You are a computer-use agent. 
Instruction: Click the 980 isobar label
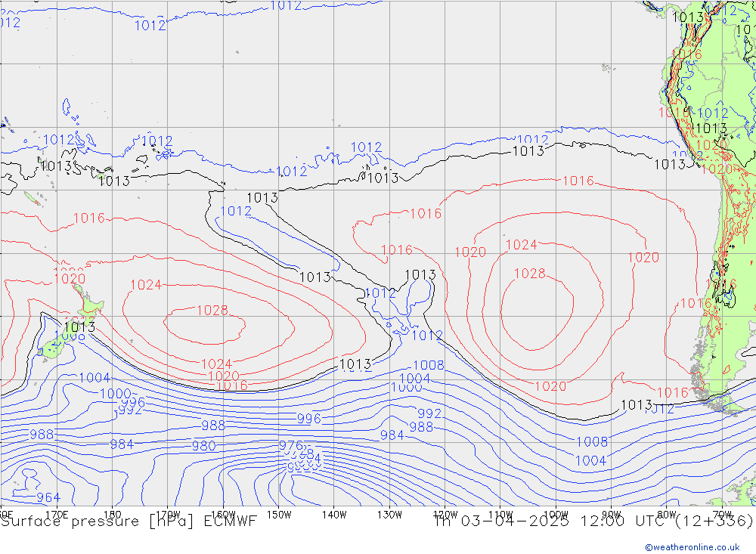pos(204,445)
